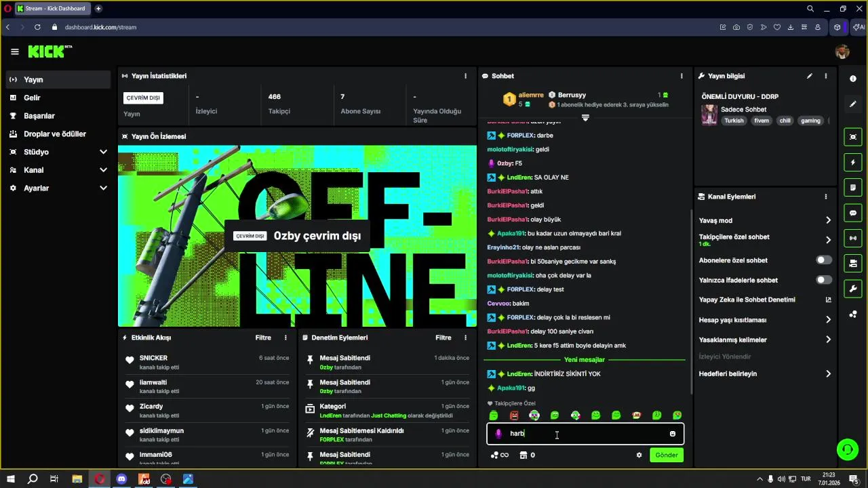Open the user profile avatar menu
Screen dimensions: 868x488
(x=842, y=52)
